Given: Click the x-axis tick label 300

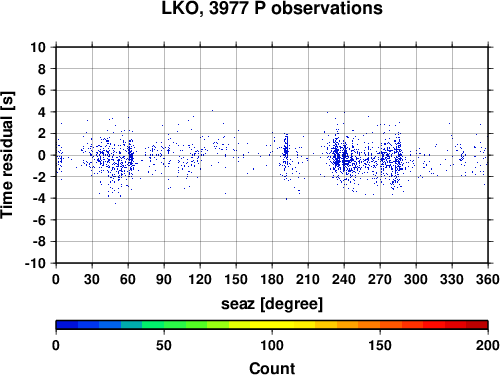Looking at the screenshot, I should coord(416,279).
